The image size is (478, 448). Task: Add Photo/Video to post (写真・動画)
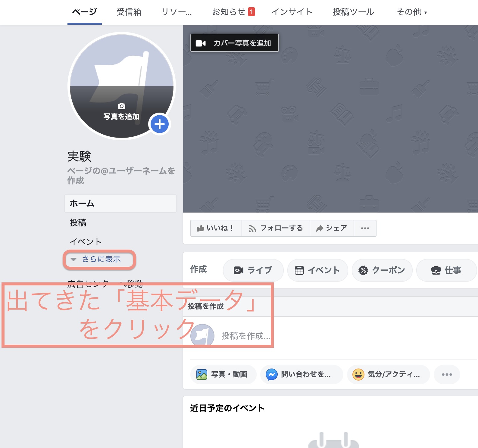click(223, 375)
